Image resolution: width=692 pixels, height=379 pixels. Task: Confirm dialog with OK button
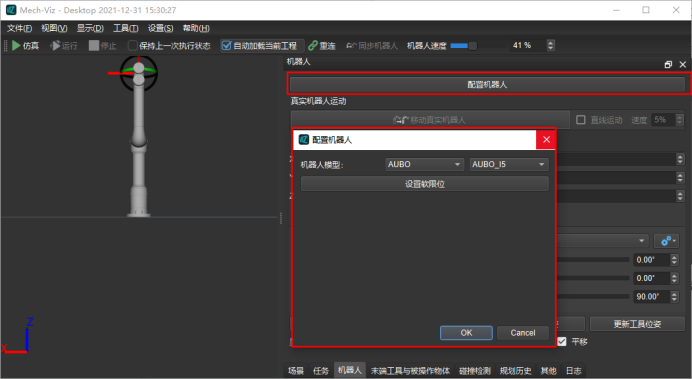(466, 333)
